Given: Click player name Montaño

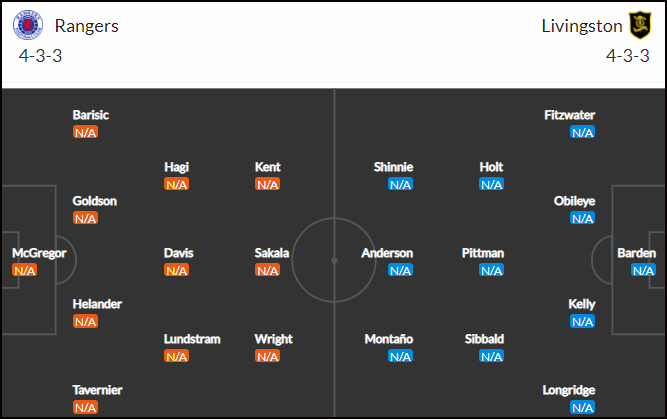Looking at the screenshot, I should point(389,339).
